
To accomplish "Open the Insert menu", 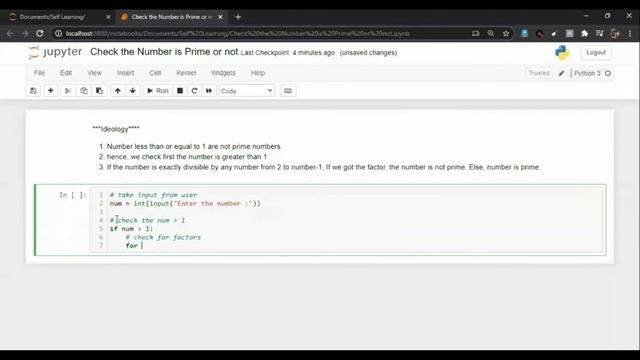I will [x=125, y=73].
